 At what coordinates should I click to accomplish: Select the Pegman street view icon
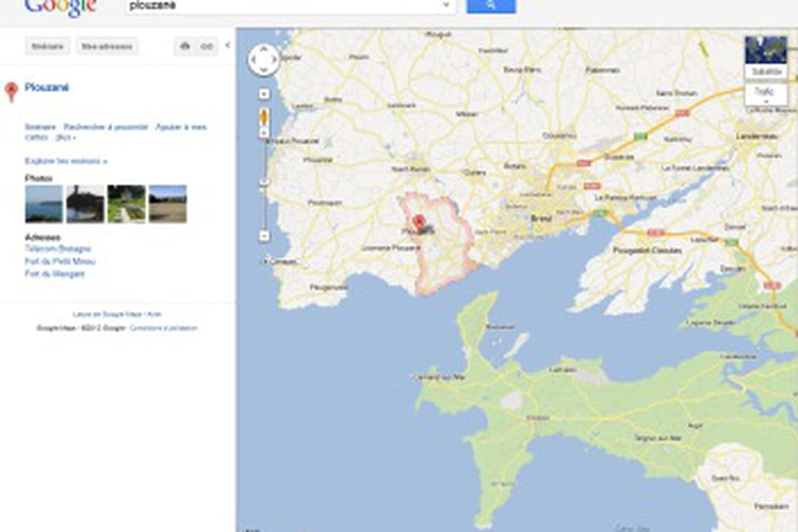click(263, 117)
